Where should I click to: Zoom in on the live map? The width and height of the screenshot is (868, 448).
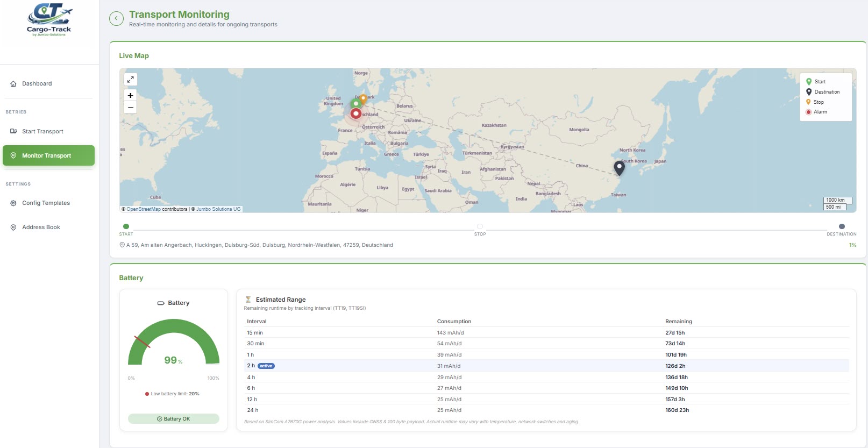[x=130, y=95]
